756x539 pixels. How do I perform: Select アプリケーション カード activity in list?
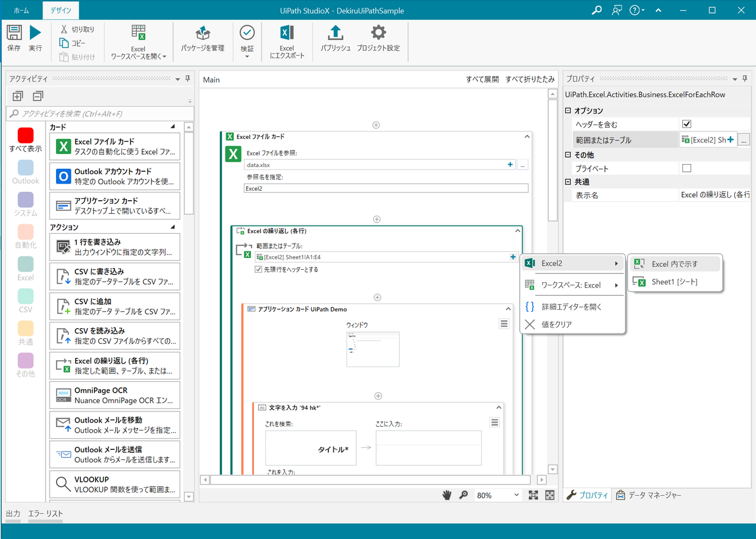click(x=115, y=206)
